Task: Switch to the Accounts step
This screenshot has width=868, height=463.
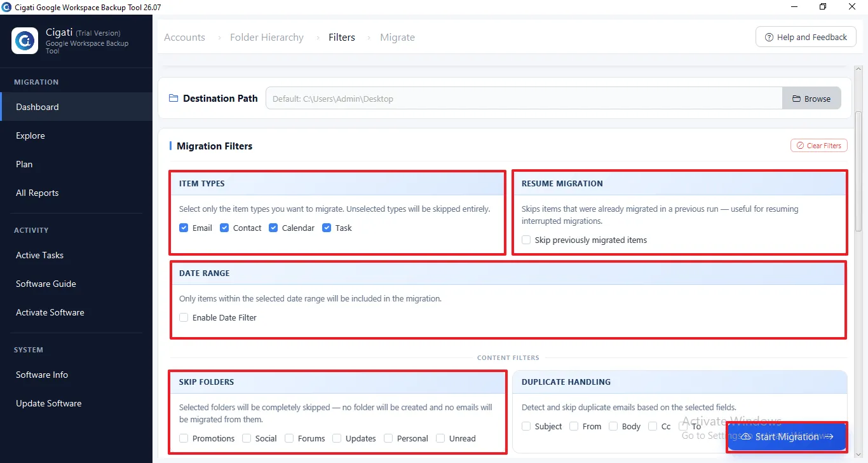Action: tap(184, 38)
